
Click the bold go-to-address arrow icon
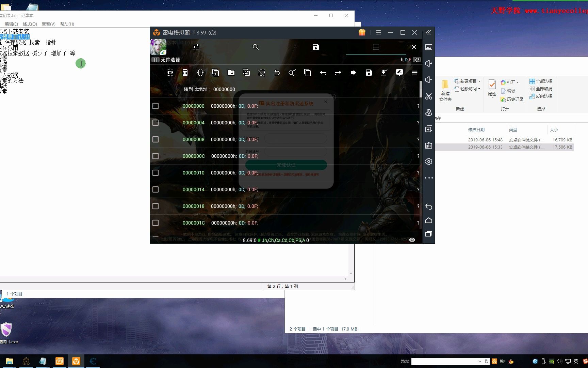click(353, 73)
